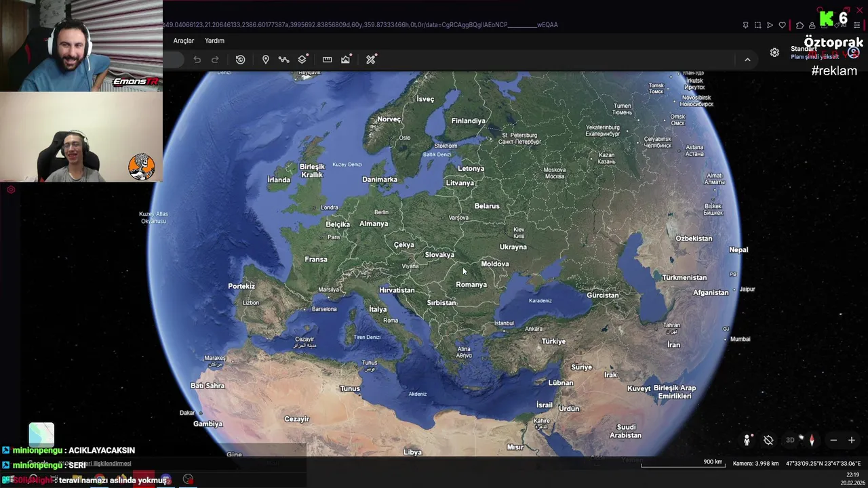Image resolution: width=868 pixels, height=488 pixels.
Task: Open the Yardım menu
Action: pyautogui.click(x=214, y=41)
